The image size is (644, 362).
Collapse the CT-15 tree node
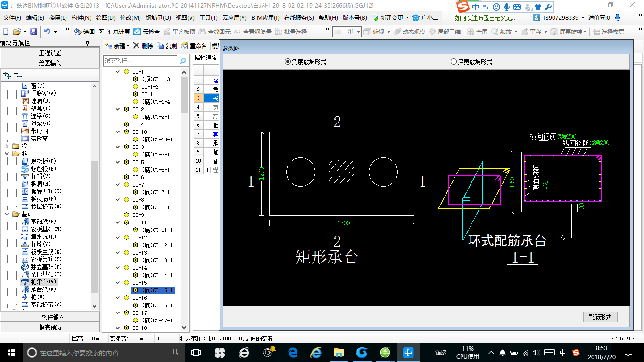(x=118, y=283)
